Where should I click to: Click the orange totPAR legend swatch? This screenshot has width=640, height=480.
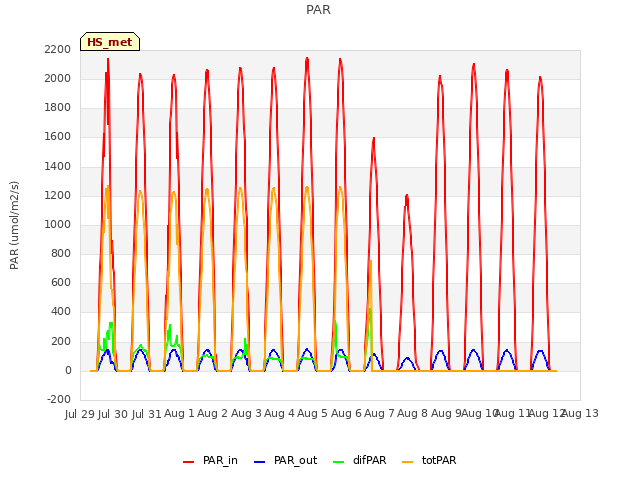tap(407, 461)
